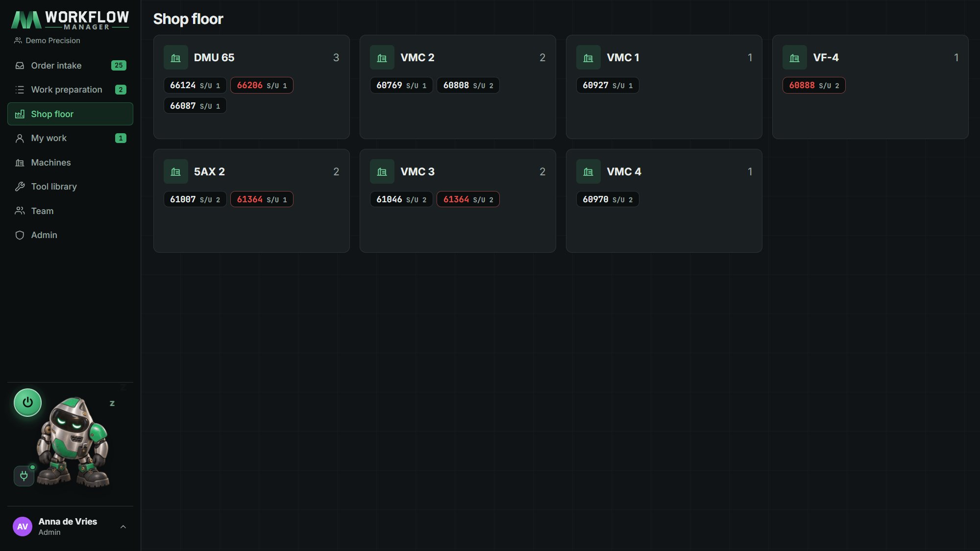Click the DMU 65 card title

pos(214,58)
